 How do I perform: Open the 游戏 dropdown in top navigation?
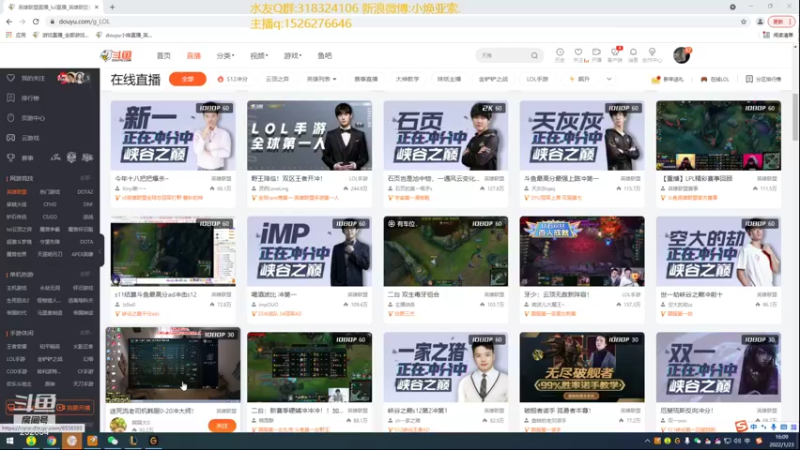[x=292, y=56]
